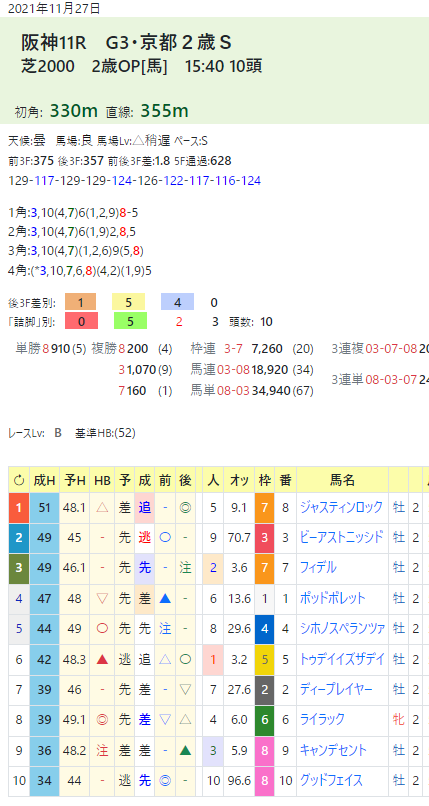Screen dimensions: 429x806
Task: Click green triangle 後 mark for キャンデセント
Action: click(185, 749)
